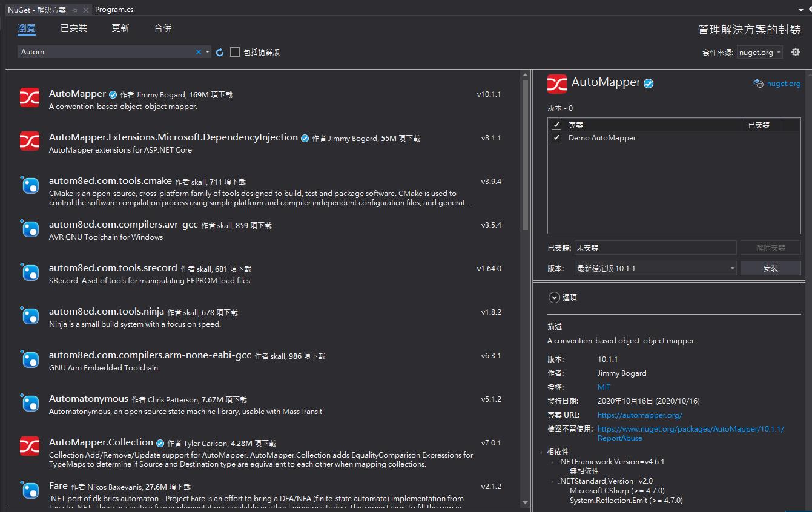The image size is (812, 512).
Task: Click the autom8ed.com.tools.cmake package icon
Action: (30, 185)
